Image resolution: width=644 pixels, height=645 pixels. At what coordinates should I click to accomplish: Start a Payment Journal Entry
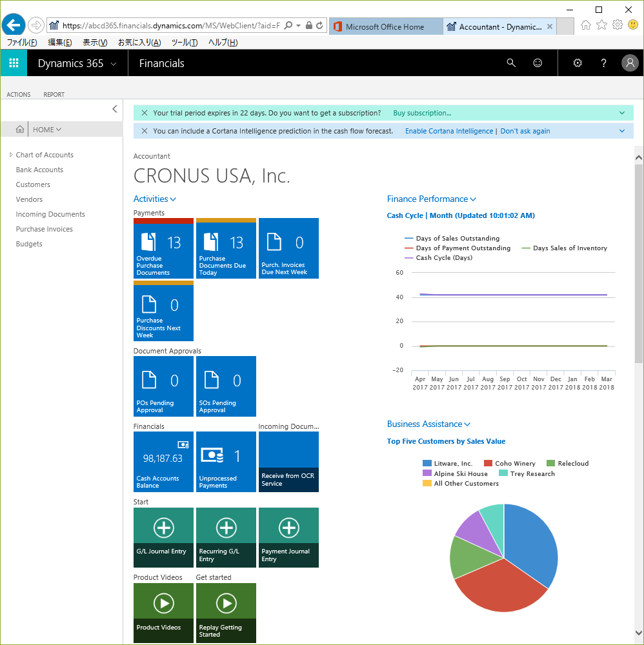(x=288, y=537)
